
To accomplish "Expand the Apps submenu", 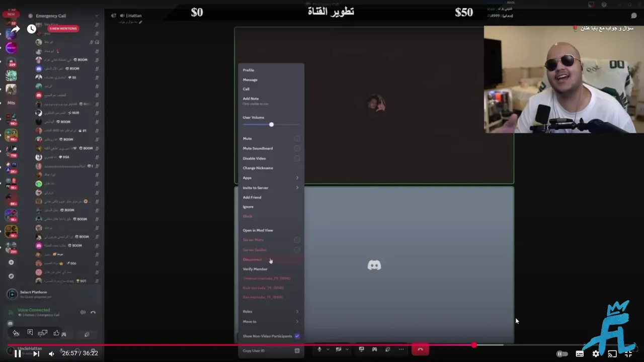I will point(271,177).
